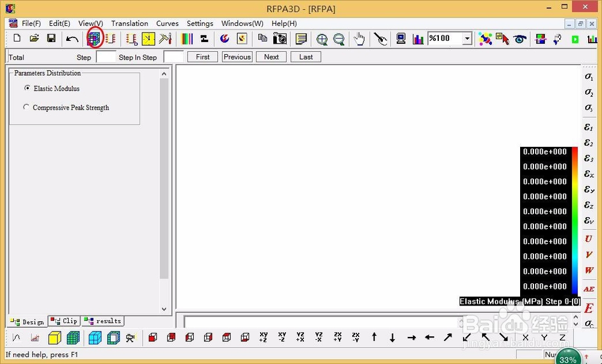This screenshot has height=364, width=602.
Task: Click the green run arrow icon
Action: tap(575, 39)
